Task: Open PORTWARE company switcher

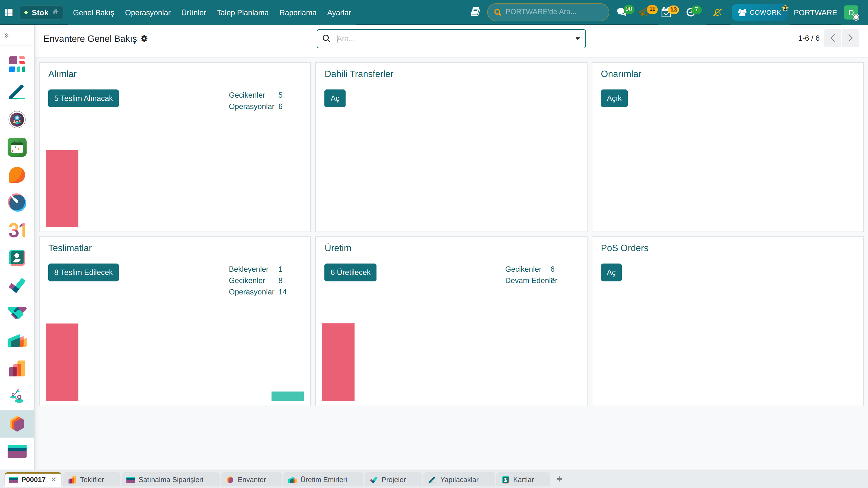Action: pos(815,12)
